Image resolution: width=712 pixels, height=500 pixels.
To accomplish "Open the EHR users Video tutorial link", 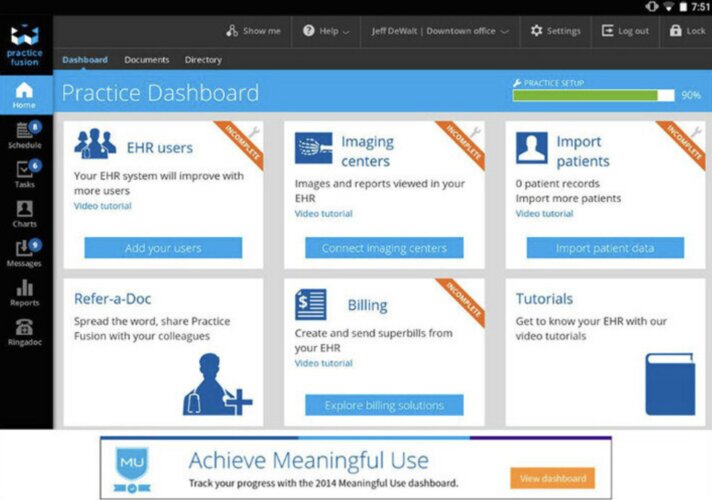I will [x=103, y=206].
